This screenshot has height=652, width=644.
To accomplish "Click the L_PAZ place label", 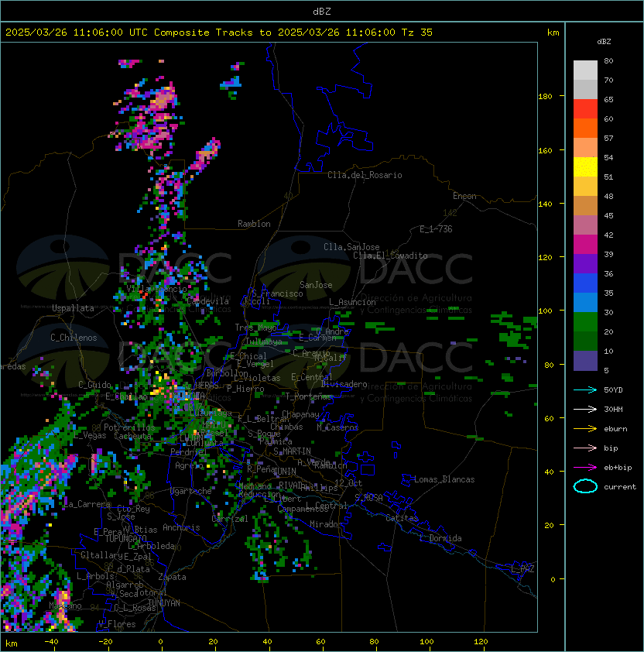I will pyautogui.click(x=522, y=569).
